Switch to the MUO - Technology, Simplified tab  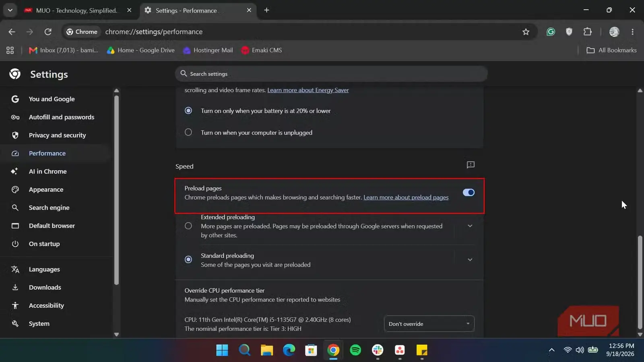77,10
